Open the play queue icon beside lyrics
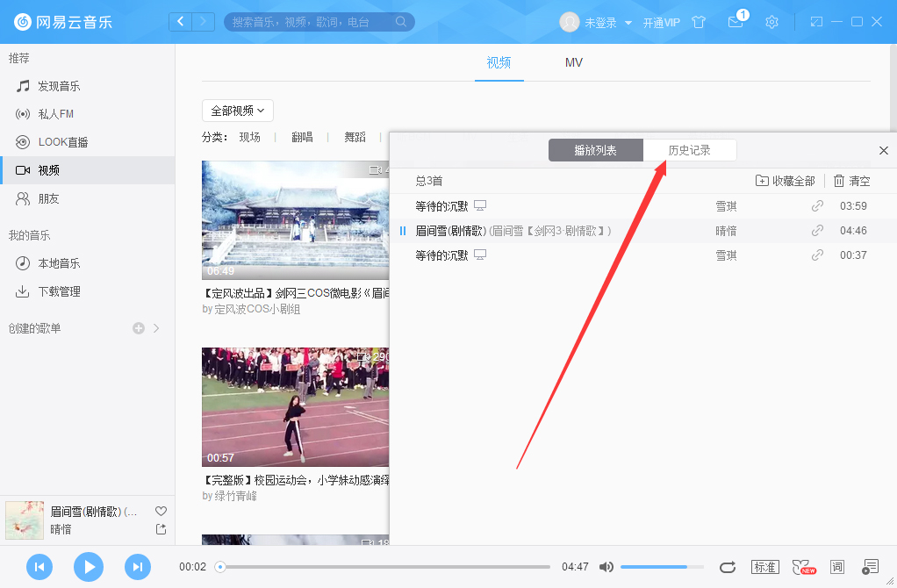This screenshot has height=588, width=897. [870, 567]
